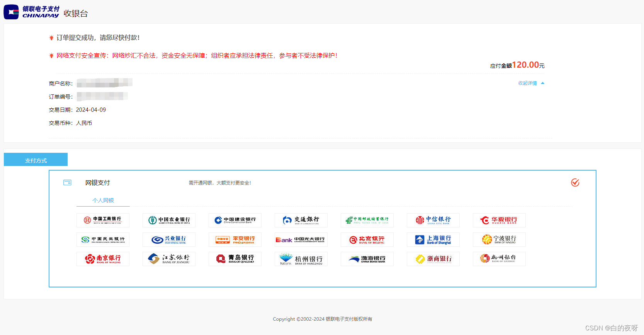Image resolution: width=644 pixels, height=335 pixels.
Task: Pick 华夏银行 bank logo
Action: [x=499, y=220]
